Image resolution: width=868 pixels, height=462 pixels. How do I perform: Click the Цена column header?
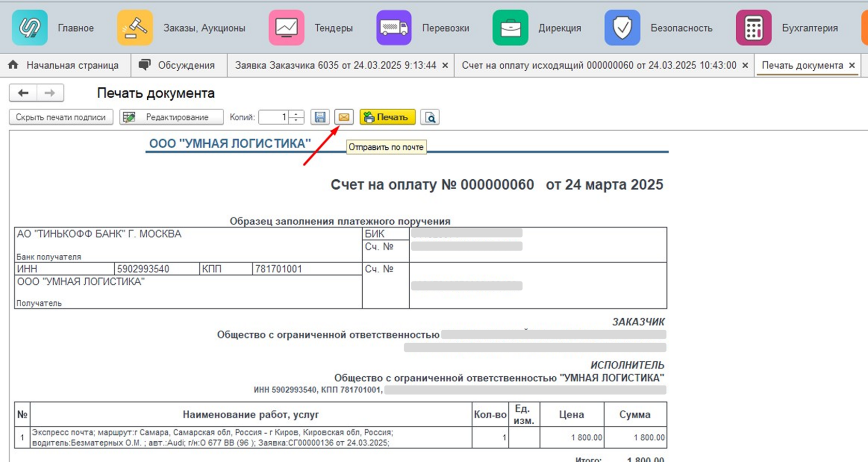[572, 414]
